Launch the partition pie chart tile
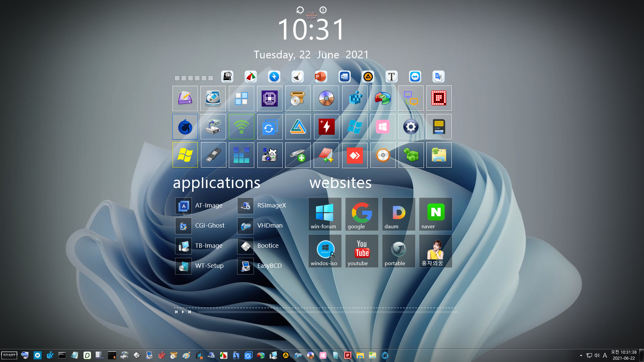The height and width of the screenshot is (362, 644). click(383, 98)
